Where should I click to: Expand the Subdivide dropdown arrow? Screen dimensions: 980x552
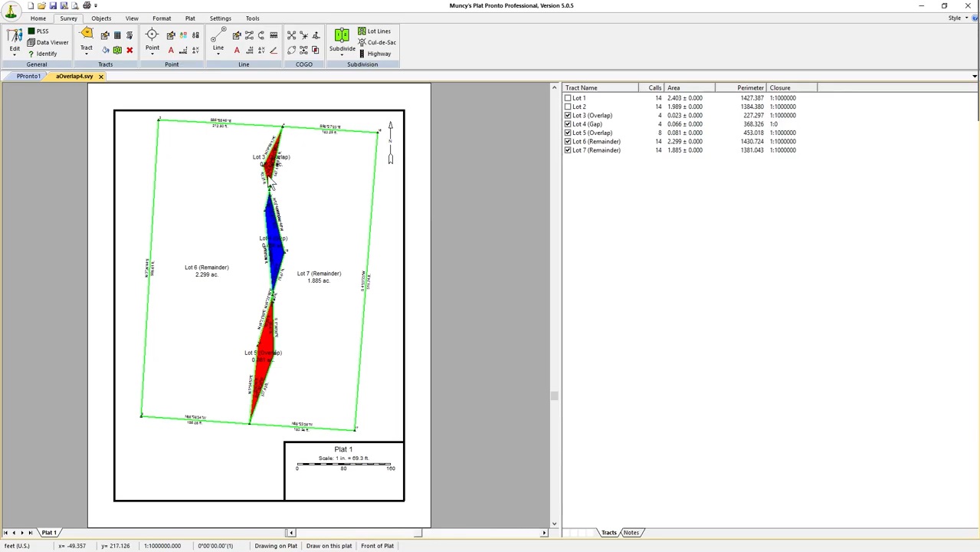tap(342, 56)
